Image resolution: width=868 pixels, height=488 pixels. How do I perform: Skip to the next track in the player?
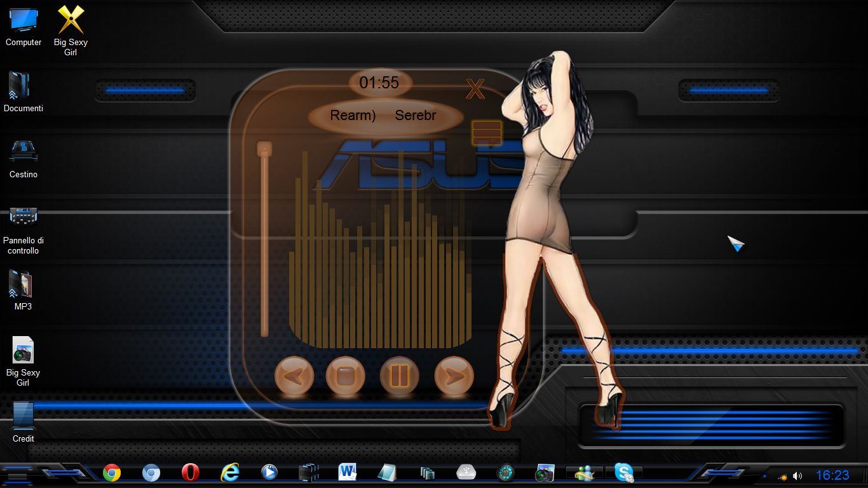point(454,376)
